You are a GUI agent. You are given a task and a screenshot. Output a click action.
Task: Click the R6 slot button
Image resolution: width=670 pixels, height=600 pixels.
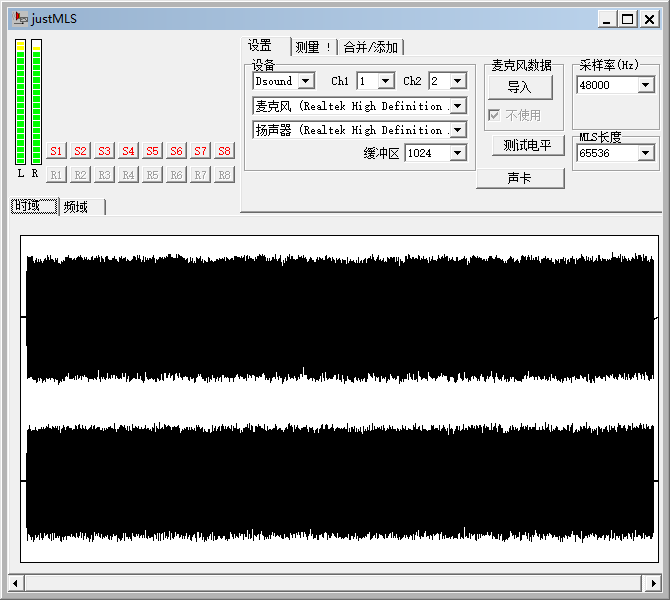176,175
